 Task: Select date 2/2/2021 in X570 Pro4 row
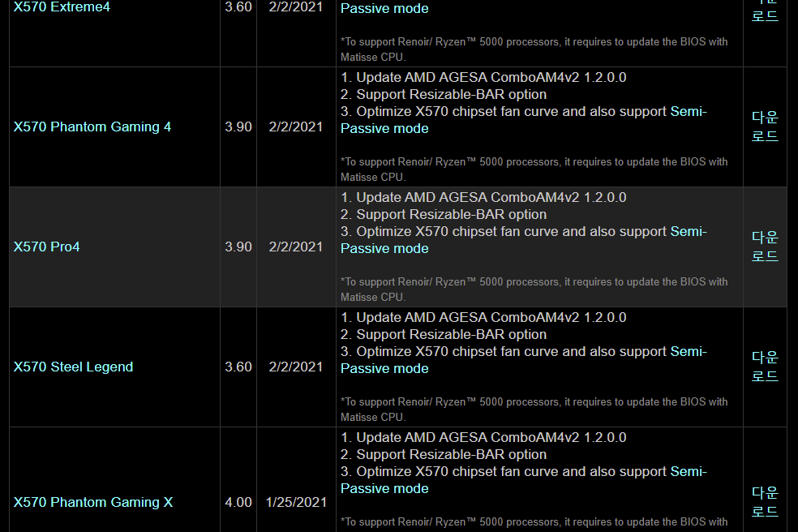296,247
